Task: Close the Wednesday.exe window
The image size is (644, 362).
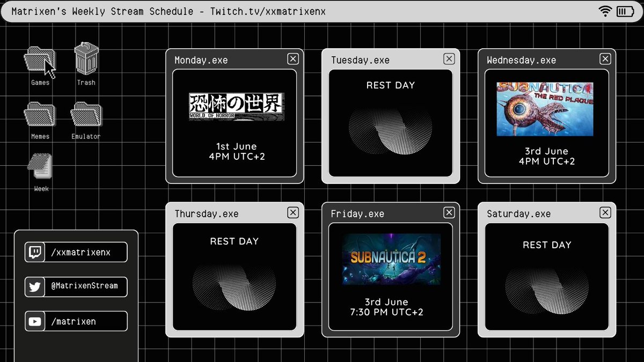Action: click(x=605, y=59)
